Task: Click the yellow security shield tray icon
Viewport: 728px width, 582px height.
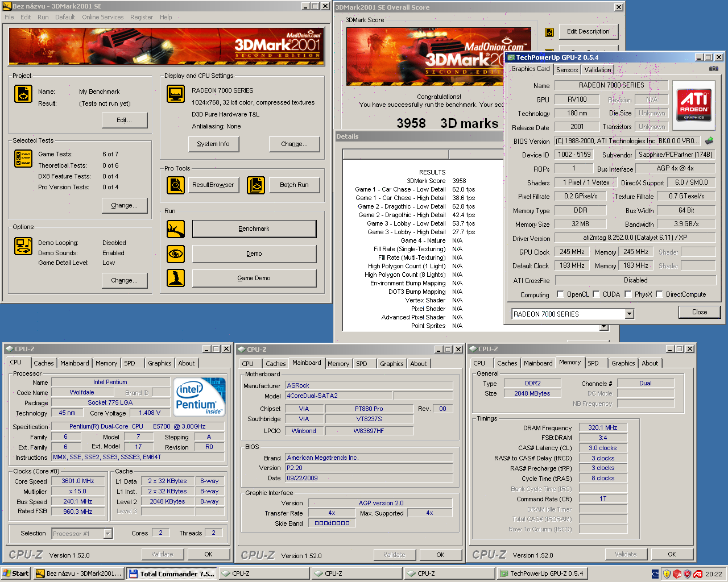Action: (x=667, y=574)
